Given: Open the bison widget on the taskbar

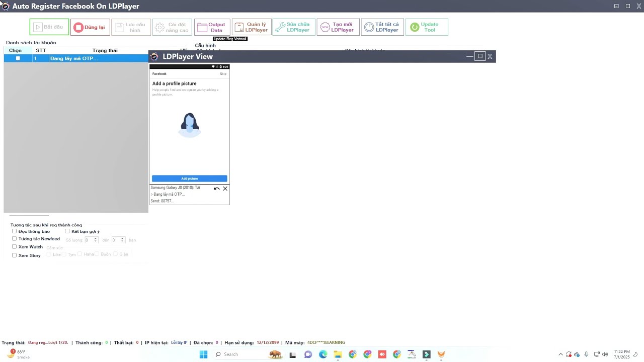Looking at the screenshot, I should pos(276,354).
